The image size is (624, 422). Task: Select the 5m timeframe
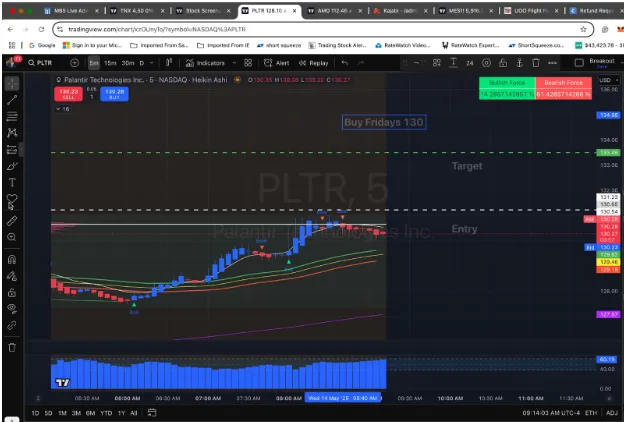pos(94,63)
